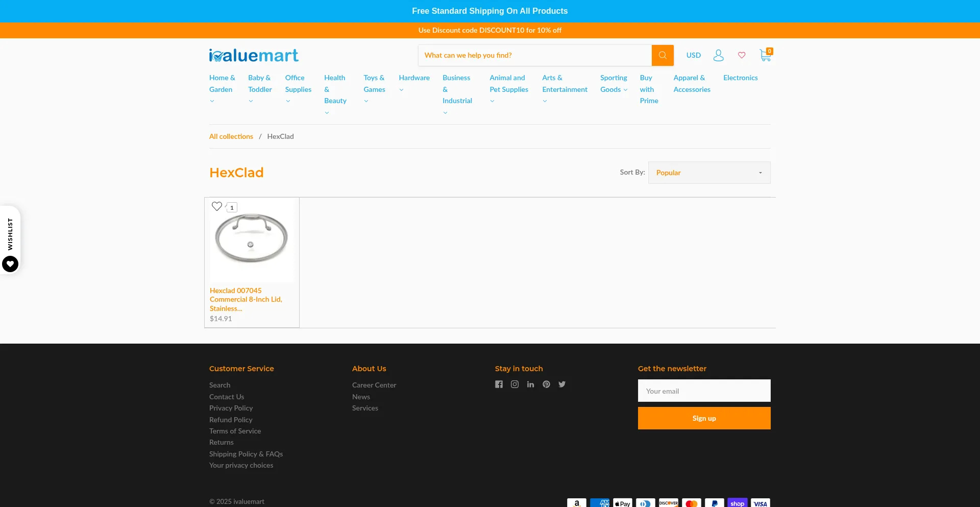
Task: Open the LinkedIn icon in footer
Action: 530,384
